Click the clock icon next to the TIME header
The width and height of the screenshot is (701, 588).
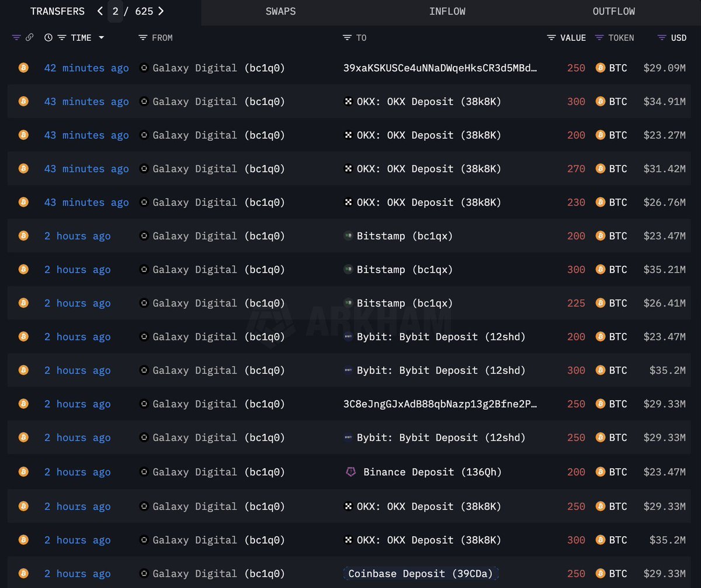coord(47,37)
